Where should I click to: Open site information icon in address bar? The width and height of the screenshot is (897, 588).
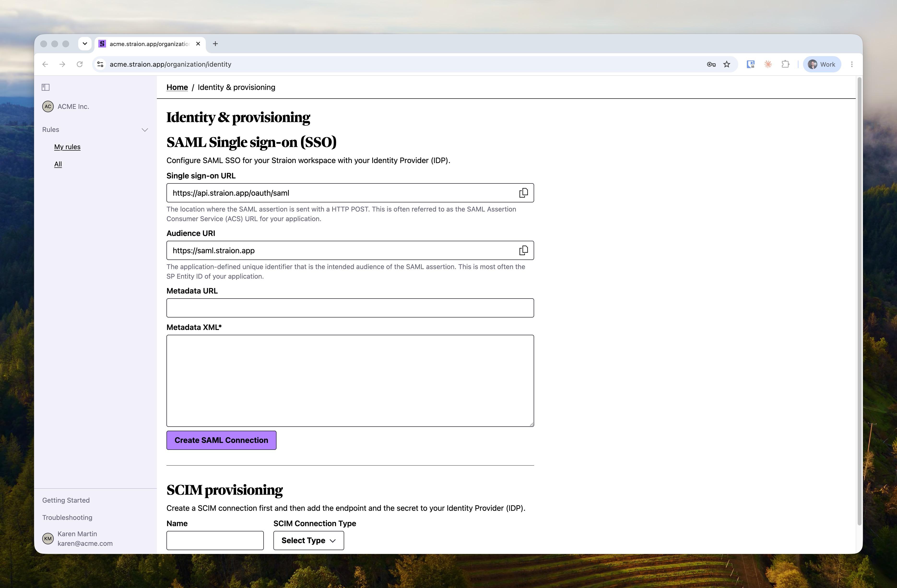[x=100, y=65]
